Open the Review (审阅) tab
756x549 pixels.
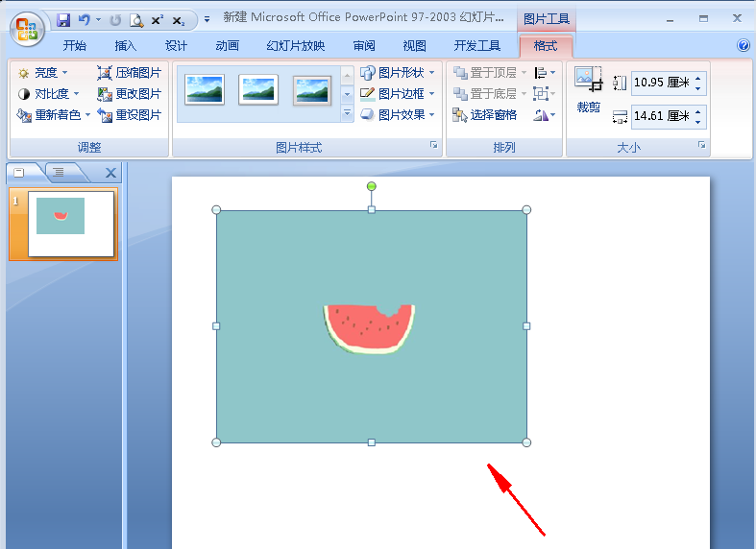pos(364,46)
